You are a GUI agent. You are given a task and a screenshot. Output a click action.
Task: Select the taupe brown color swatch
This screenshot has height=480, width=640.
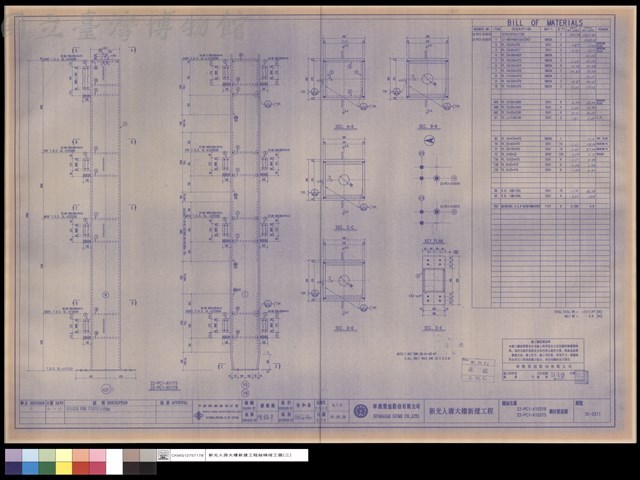[131, 456]
